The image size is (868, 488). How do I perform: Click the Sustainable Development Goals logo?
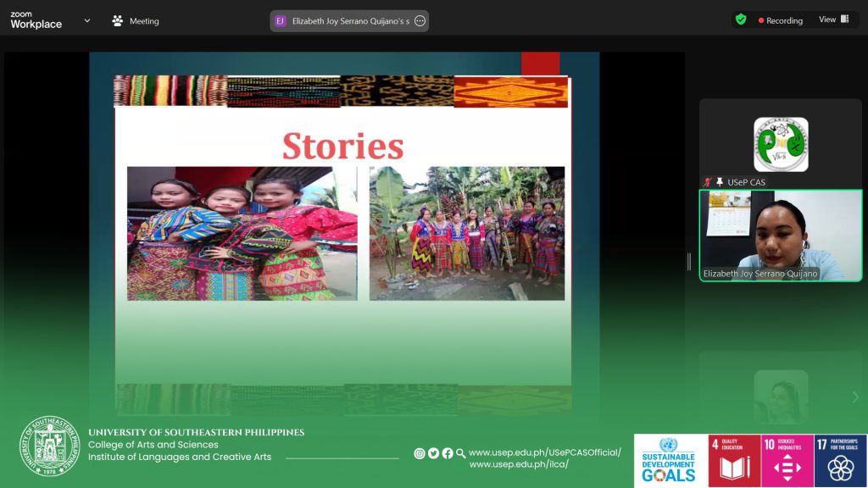(x=670, y=460)
